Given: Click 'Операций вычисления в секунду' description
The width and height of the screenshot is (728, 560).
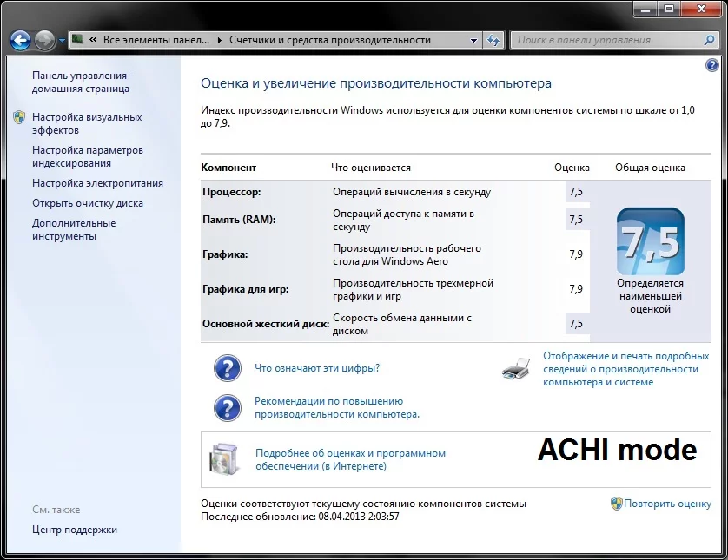Looking at the screenshot, I should 412,192.
